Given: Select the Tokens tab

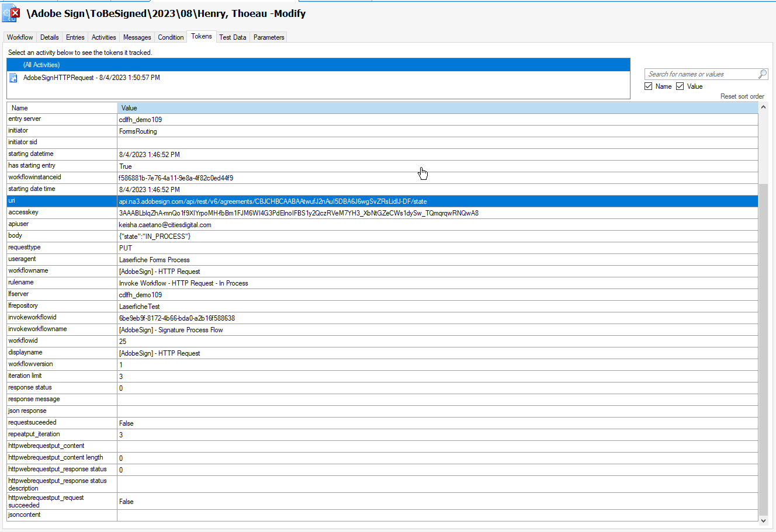Looking at the screenshot, I should (x=202, y=36).
